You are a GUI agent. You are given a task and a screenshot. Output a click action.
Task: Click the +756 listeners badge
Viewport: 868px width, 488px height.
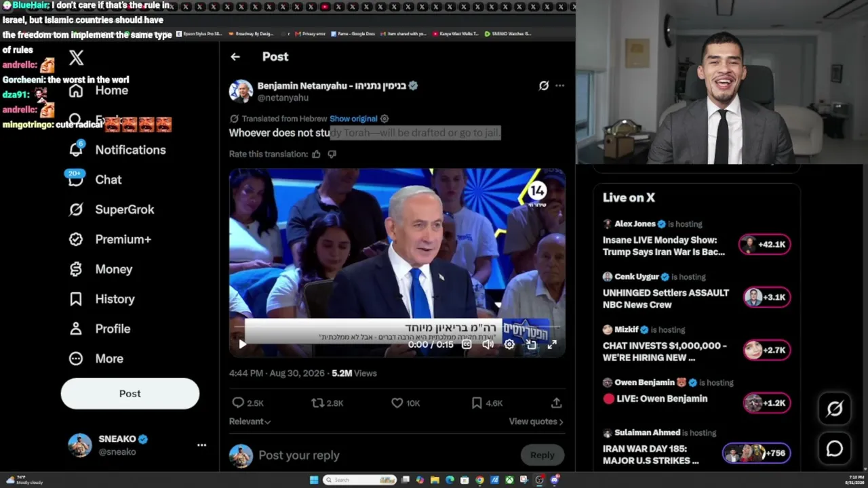click(x=756, y=453)
